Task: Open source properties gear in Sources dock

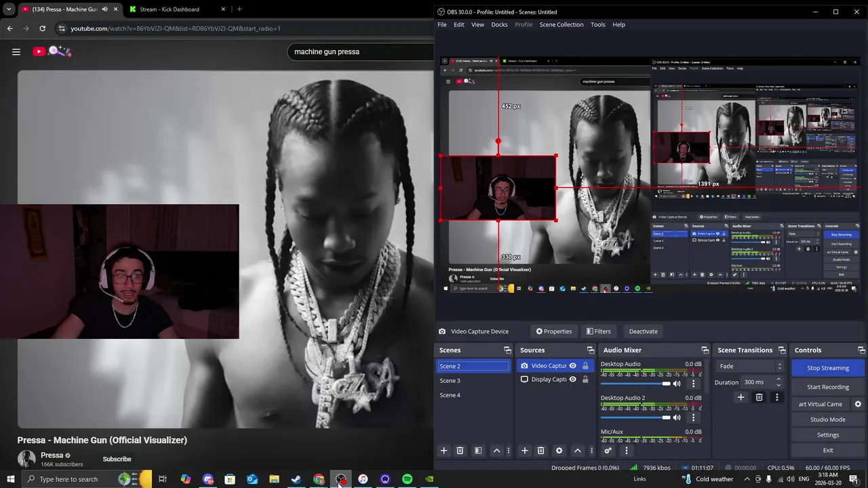Action: [x=559, y=451]
